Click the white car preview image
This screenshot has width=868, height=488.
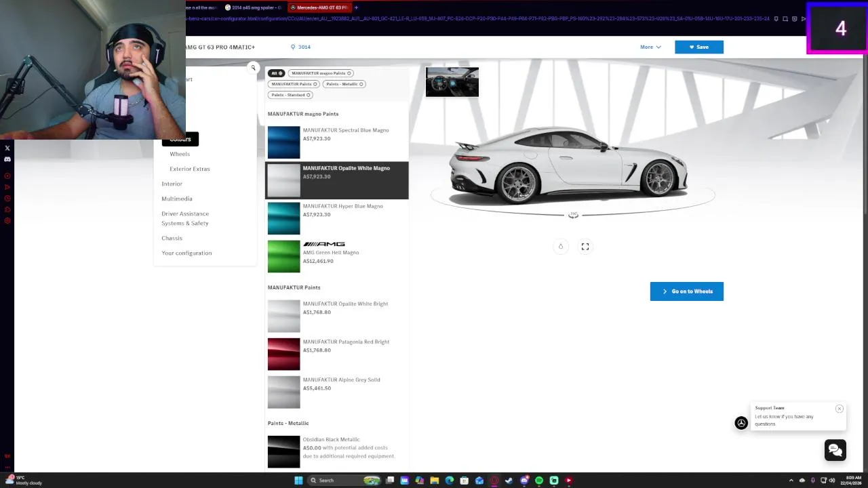[x=570, y=165]
